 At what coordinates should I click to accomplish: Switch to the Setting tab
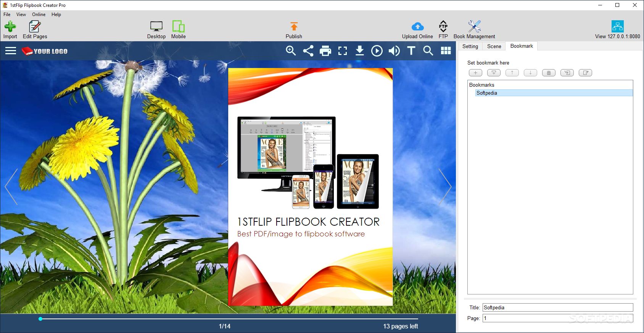tap(470, 46)
